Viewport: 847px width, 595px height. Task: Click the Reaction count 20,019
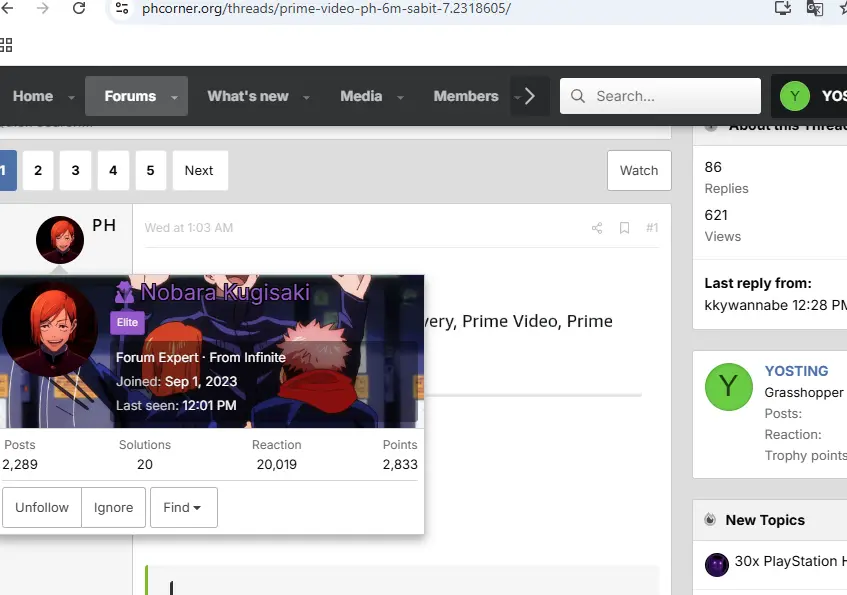click(277, 464)
